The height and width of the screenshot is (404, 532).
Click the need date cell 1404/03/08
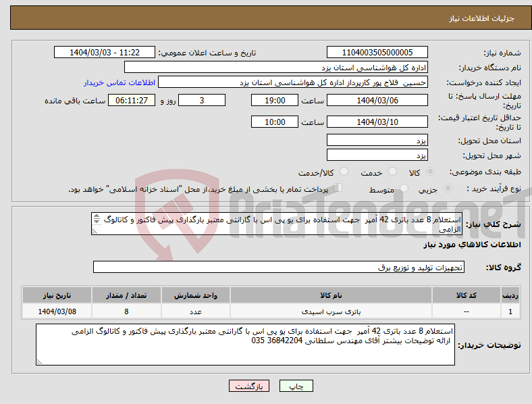[57, 311]
